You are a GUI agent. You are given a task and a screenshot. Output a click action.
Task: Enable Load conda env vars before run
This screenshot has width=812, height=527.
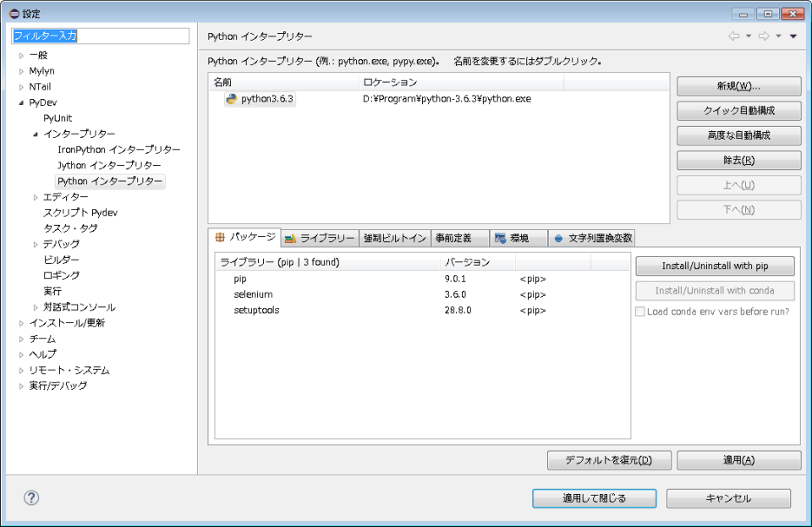pos(639,312)
